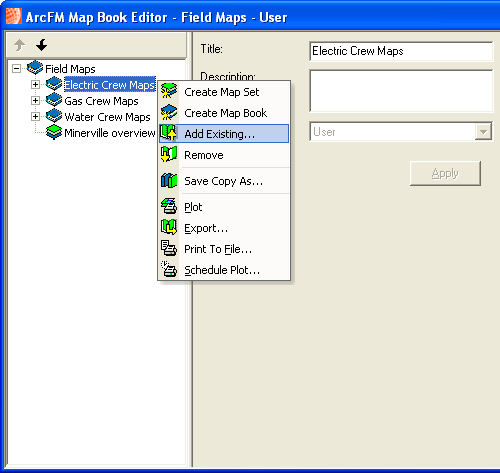Click the Water Crew Maps book icon

(54, 116)
